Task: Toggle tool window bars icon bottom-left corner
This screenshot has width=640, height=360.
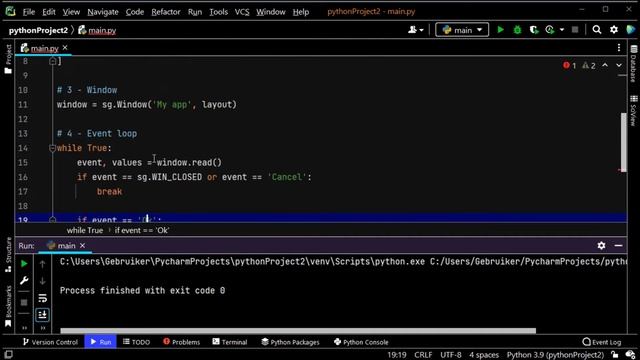Action: 8,354
